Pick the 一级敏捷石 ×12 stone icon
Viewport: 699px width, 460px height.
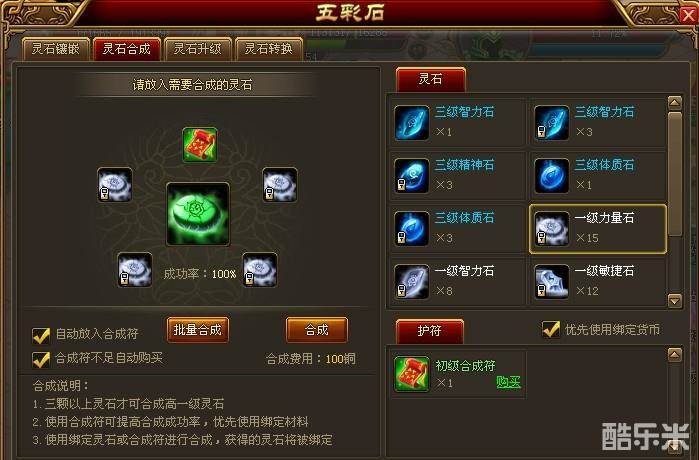click(x=551, y=282)
